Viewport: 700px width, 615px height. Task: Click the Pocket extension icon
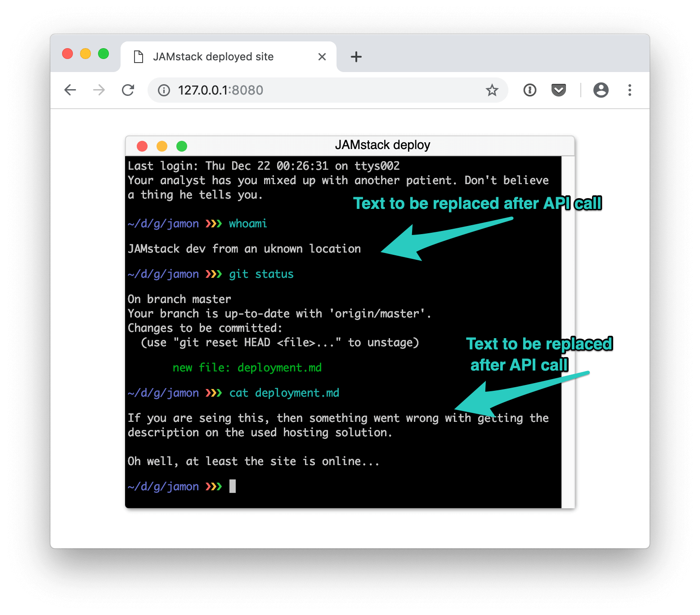[x=559, y=90]
